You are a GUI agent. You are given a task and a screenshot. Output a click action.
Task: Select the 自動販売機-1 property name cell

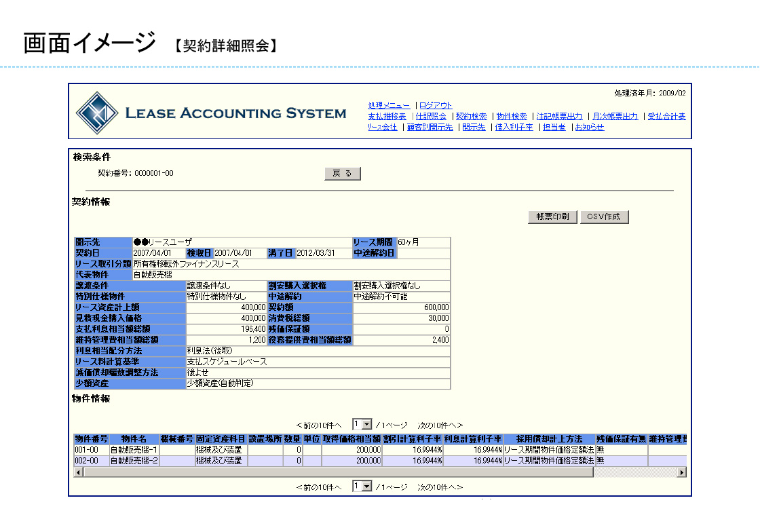point(134,450)
